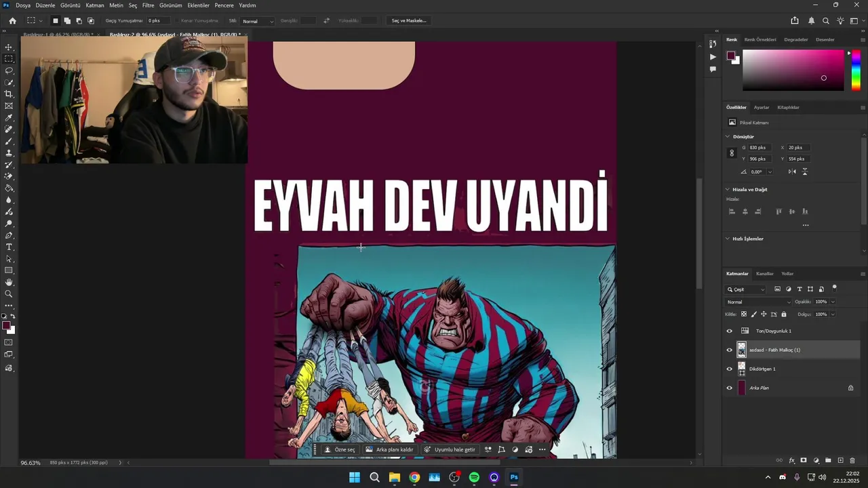
Task: Delete layer with trash icon
Action: coord(852,460)
